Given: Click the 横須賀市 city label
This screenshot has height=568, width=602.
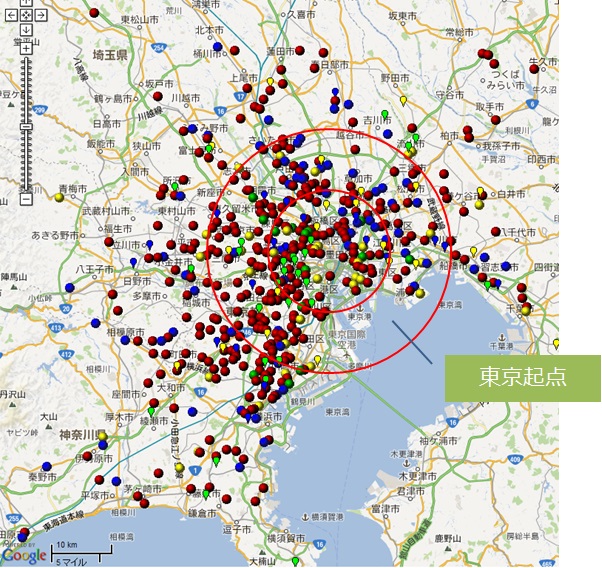Looking at the screenshot, I should coord(286,538).
